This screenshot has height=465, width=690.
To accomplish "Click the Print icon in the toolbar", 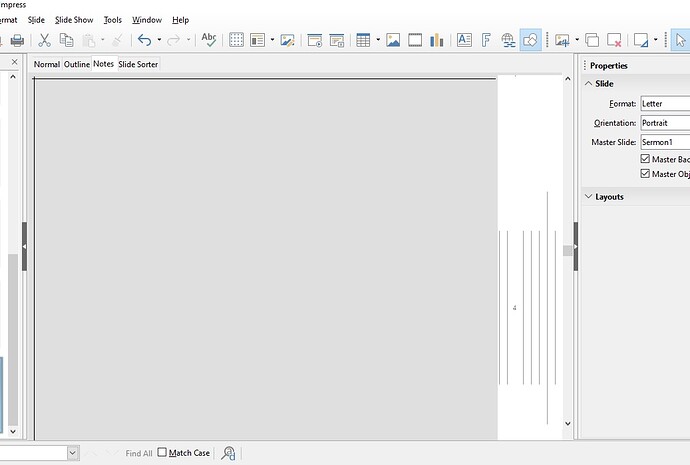I will point(17,40).
